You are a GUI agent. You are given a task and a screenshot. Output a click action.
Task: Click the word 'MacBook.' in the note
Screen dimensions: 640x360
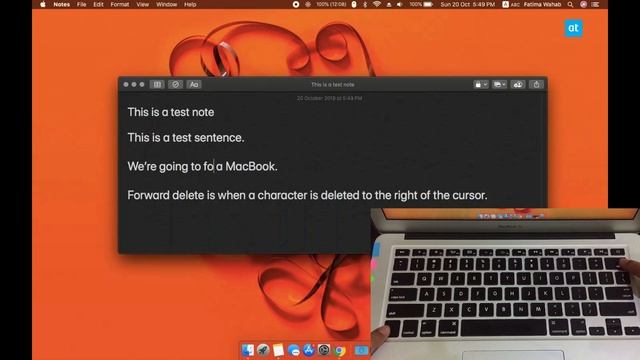(251, 167)
